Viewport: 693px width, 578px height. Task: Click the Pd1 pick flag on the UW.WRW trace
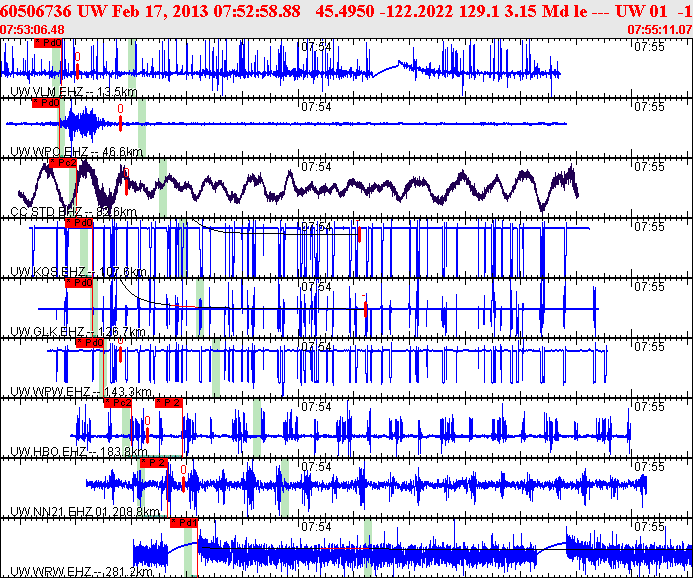tap(185, 523)
